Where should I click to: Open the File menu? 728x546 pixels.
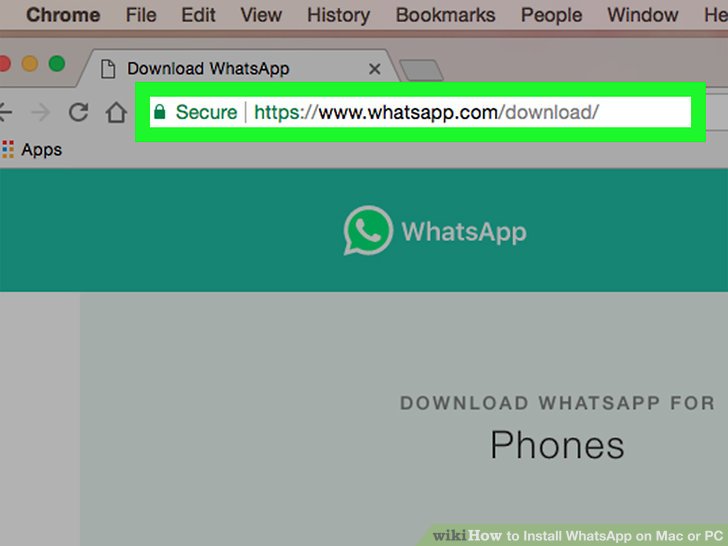coord(141,15)
